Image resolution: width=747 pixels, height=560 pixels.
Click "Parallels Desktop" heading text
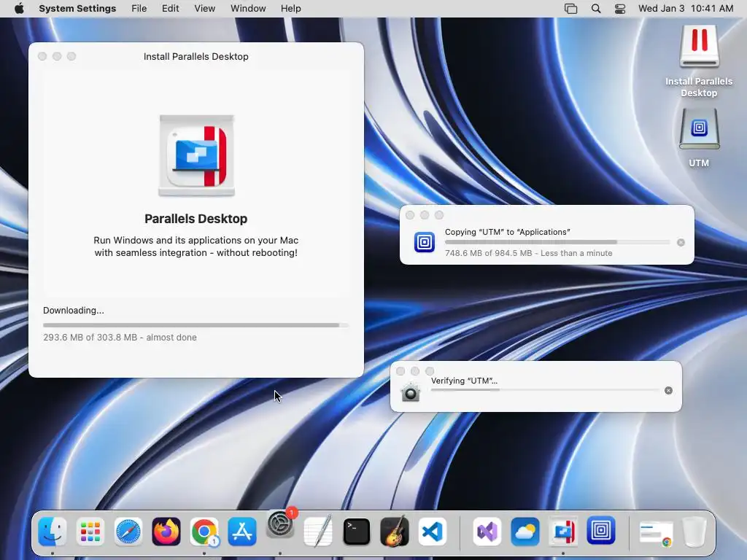pyautogui.click(x=196, y=219)
